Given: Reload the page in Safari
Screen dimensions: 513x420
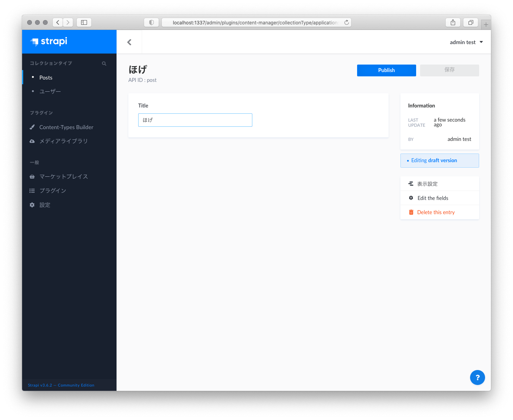Looking at the screenshot, I should (346, 22).
